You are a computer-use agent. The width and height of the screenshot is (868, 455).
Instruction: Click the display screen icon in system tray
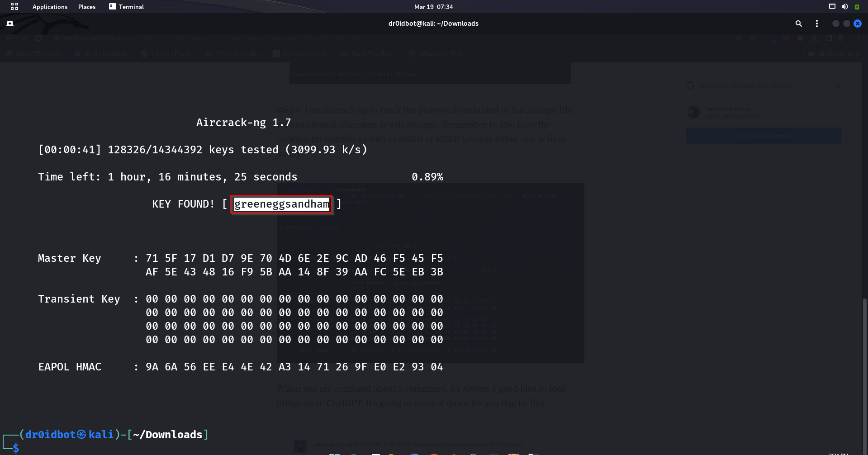click(x=832, y=6)
